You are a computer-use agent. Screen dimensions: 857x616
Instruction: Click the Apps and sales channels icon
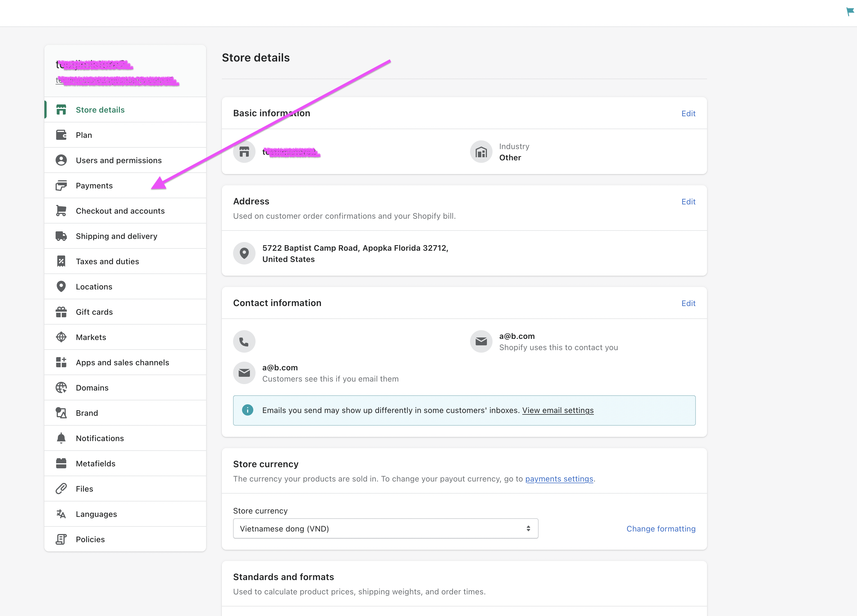point(61,362)
